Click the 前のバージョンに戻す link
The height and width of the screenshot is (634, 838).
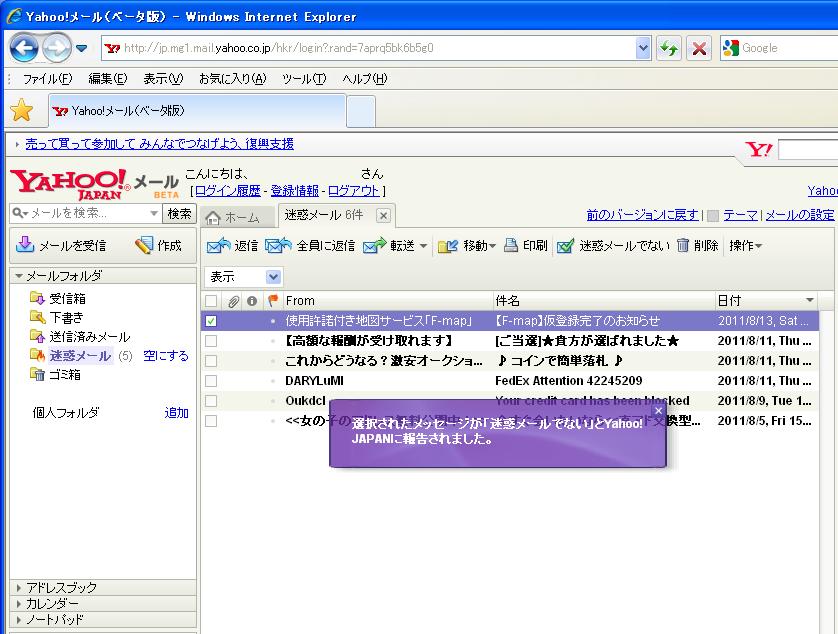[x=642, y=215]
